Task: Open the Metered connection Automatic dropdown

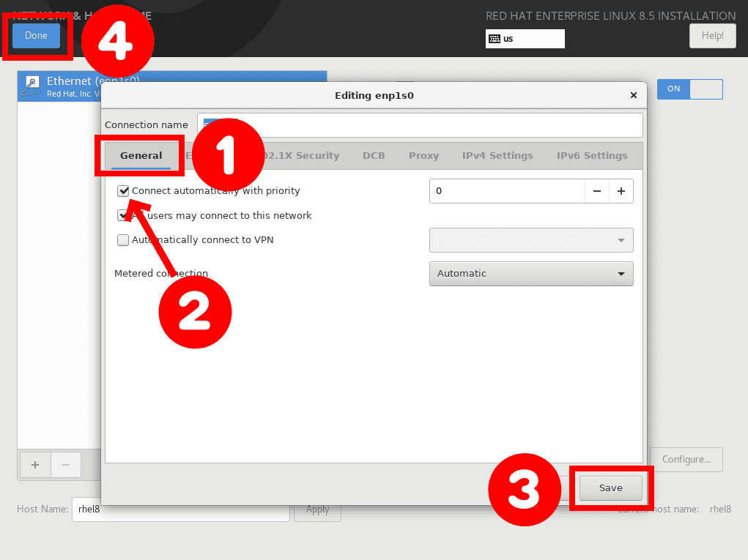Action: click(531, 274)
